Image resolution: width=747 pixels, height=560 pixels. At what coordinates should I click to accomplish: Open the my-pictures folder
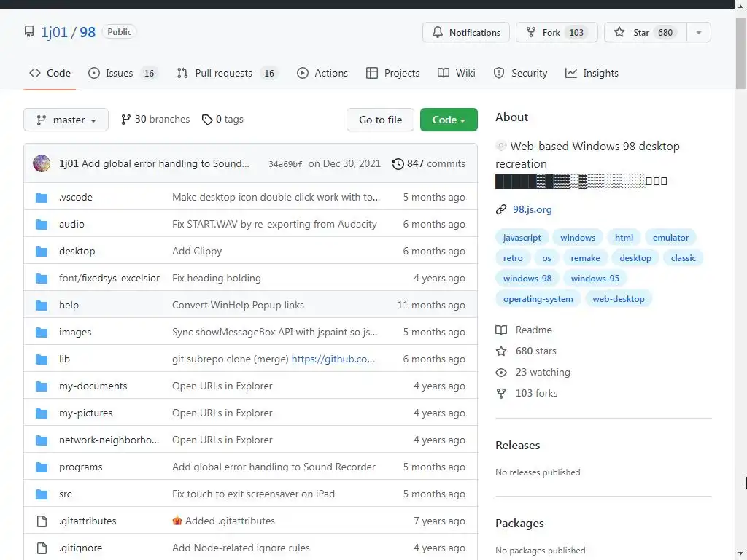click(86, 413)
